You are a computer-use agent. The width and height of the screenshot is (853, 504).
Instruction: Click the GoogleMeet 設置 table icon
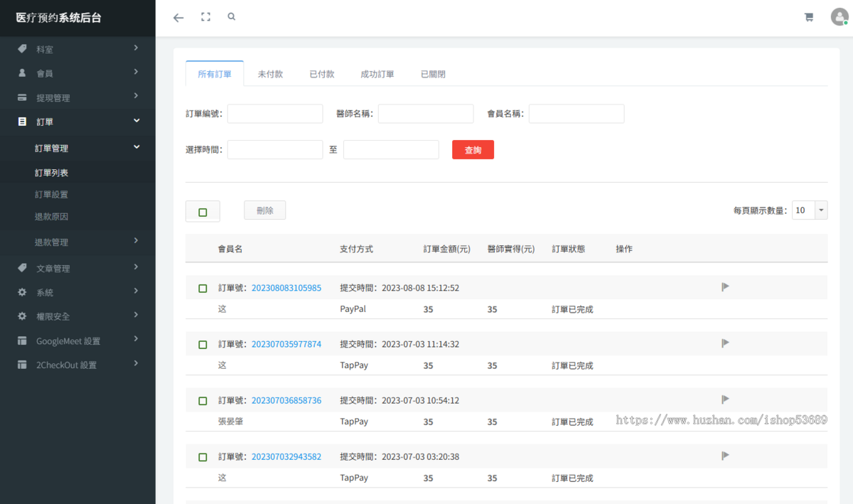click(22, 341)
